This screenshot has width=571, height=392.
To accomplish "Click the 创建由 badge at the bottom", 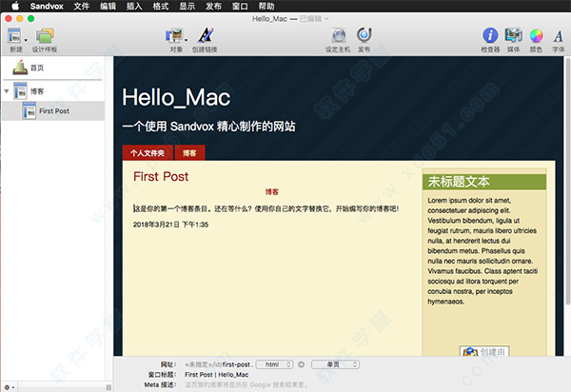I will [x=484, y=351].
